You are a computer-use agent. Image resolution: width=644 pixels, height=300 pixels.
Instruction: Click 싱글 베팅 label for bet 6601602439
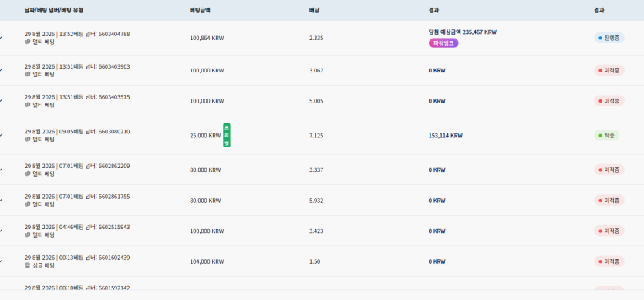[43, 265]
